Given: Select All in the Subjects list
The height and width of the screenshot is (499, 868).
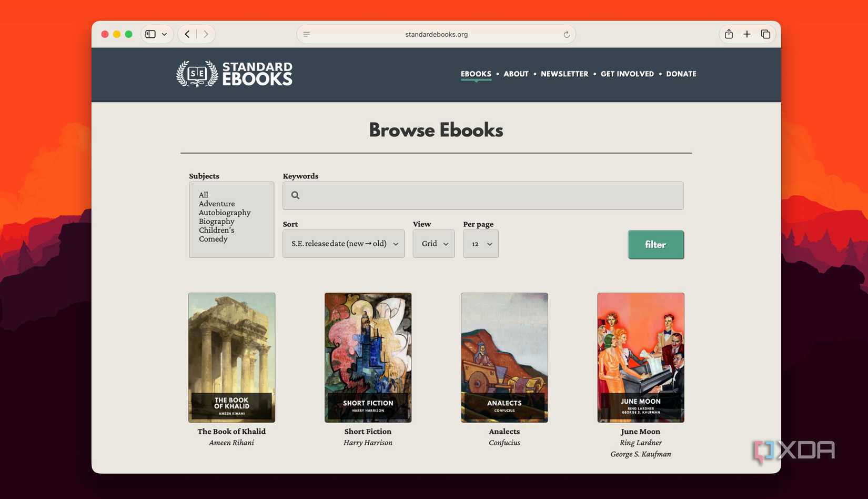Looking at the screenshot, I should pos(204,195).
